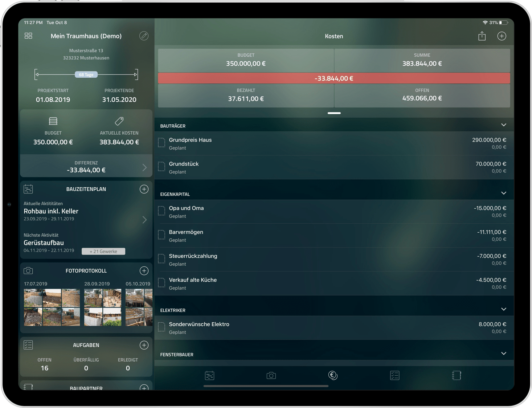Open the project overview grid icon
The image size is (532, 408).
point(28,36)
